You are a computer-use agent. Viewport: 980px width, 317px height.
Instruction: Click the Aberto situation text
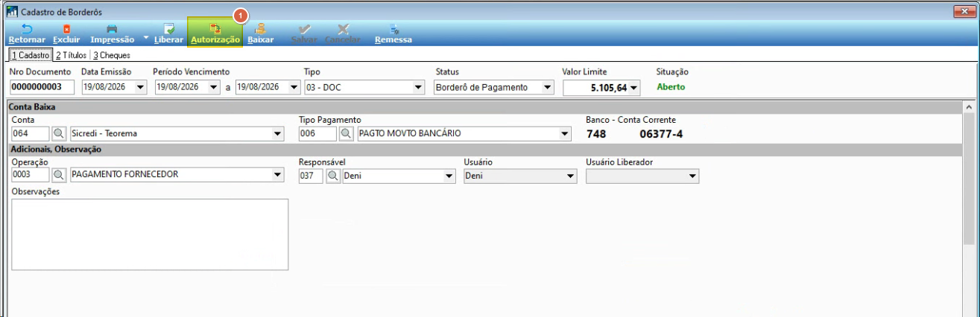pos(671,87)
